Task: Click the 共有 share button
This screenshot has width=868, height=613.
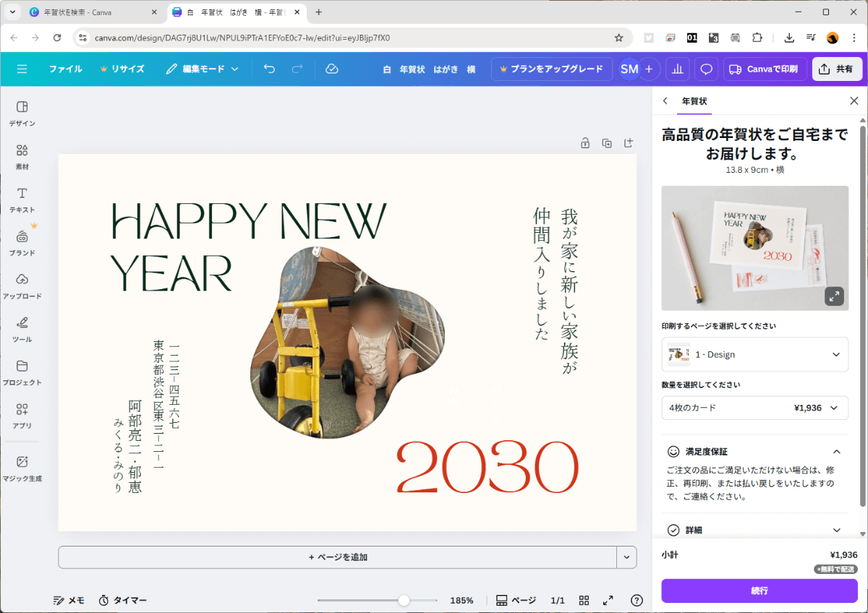Action: coord(837,69)
